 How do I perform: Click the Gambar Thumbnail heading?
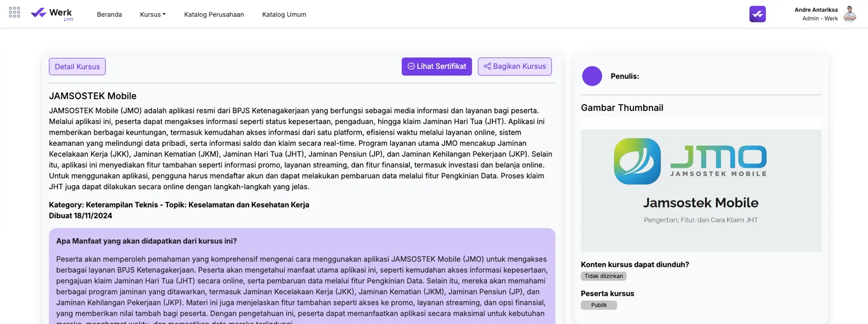[622, 108]
